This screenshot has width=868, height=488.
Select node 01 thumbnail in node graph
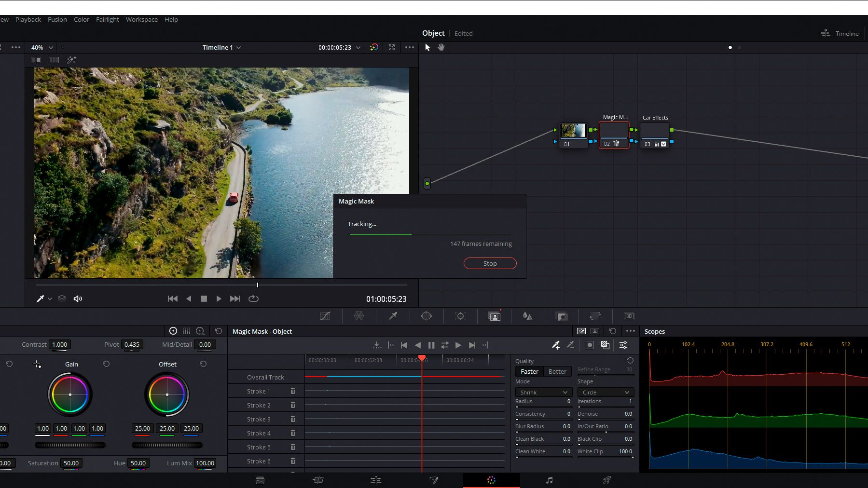pos(573,131)
